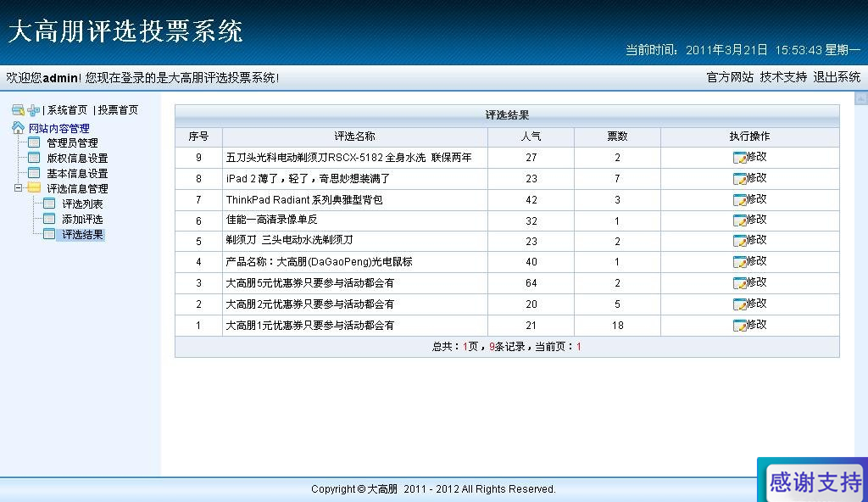Screen dimensions: 868x502
Task: Click the second toolbar icon before 系统首页
Action: [x=34, y=109]
